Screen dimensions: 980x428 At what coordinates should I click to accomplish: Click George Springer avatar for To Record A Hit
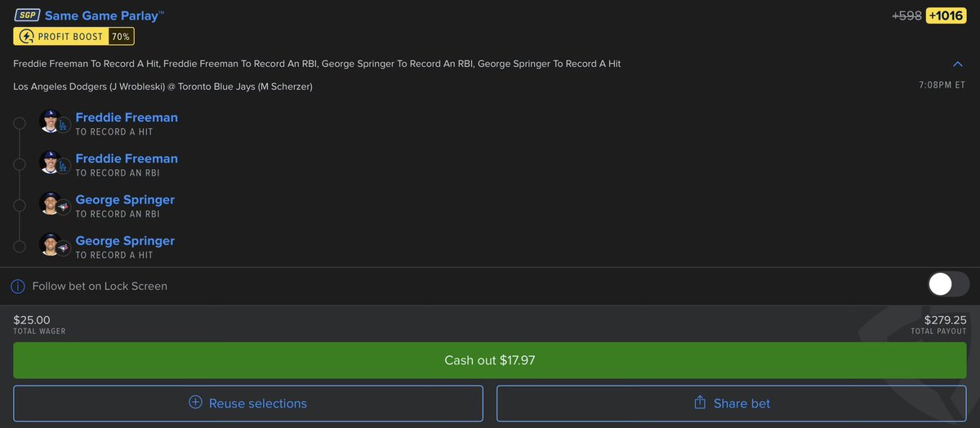click(51, 245)
